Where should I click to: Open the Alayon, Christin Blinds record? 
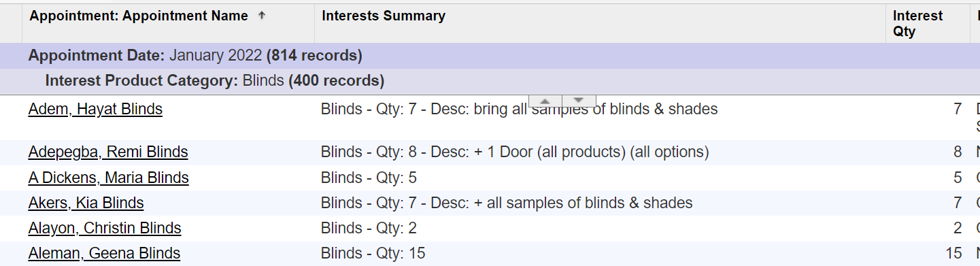coord(105,228)
